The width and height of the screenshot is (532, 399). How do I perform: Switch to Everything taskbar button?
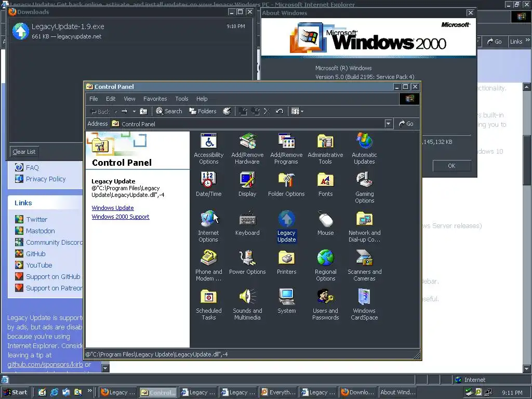(277, 392)
